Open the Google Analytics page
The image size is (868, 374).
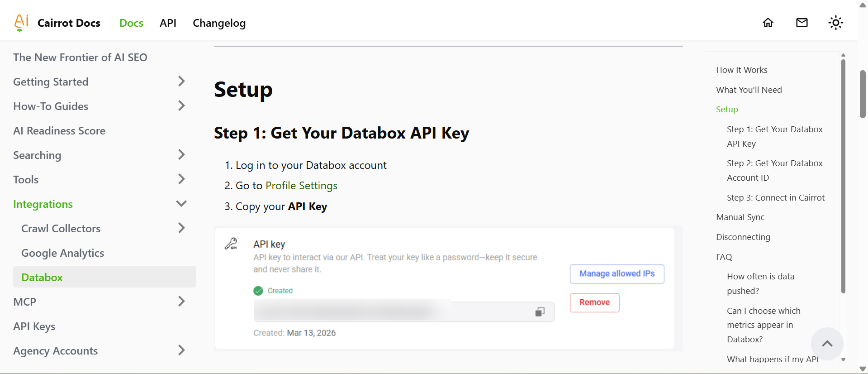(x=63, y=253)
